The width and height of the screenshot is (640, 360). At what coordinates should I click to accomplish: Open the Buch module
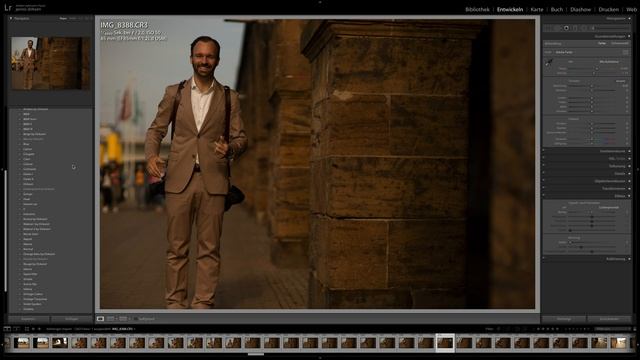pyautogui.click(x=557, y=9)
